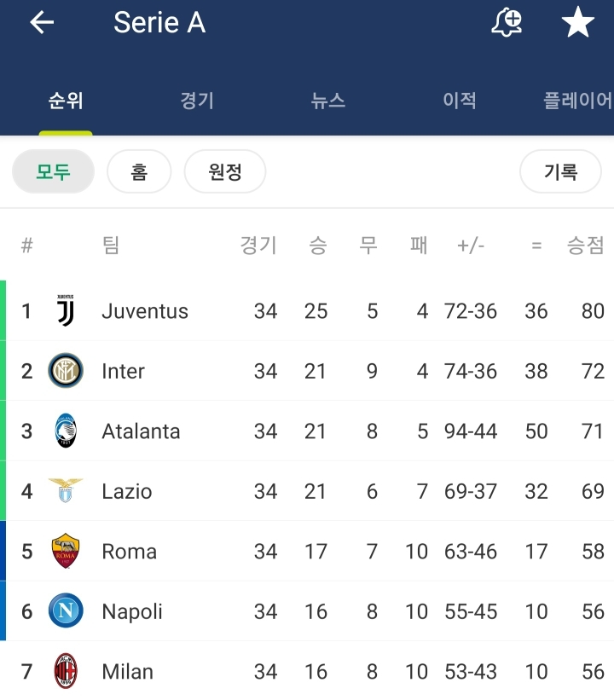Screen dimensions: 614x700
Task: Open the 플레이어 tab
Action: pos(577,101)
